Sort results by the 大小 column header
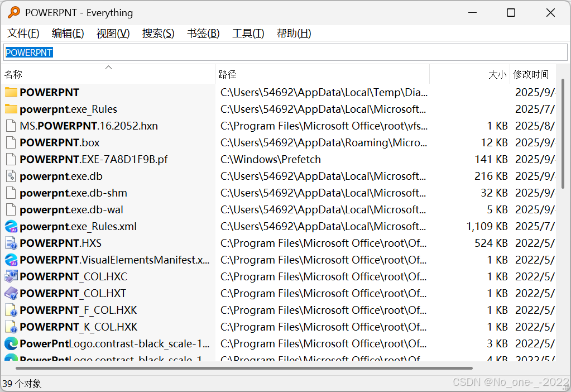This screenshot has width=571, height=392. 470,74
